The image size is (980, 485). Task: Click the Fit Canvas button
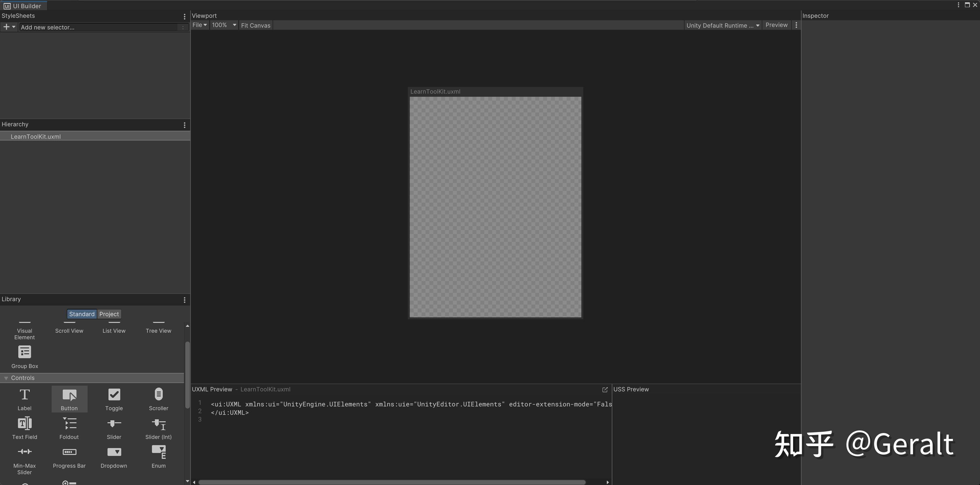click(256, 25)
